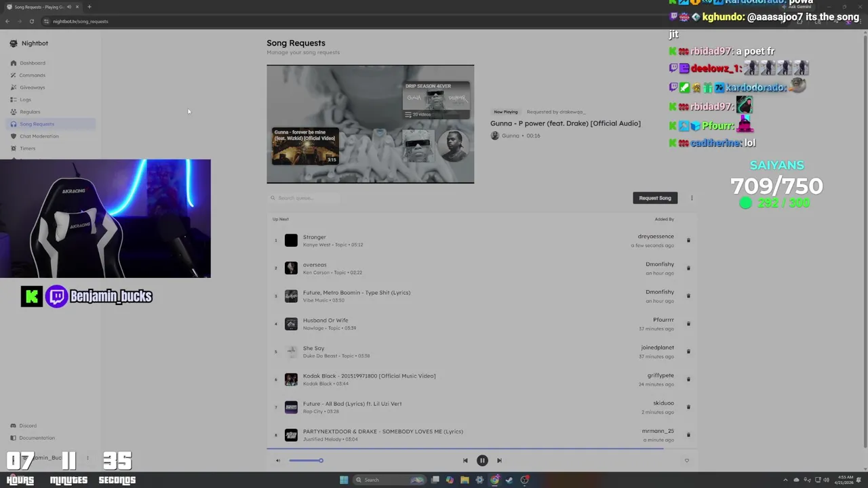Open the queue options three-dot menu
The height and width of the screenshot is (488, 868).
pos(692,198)
